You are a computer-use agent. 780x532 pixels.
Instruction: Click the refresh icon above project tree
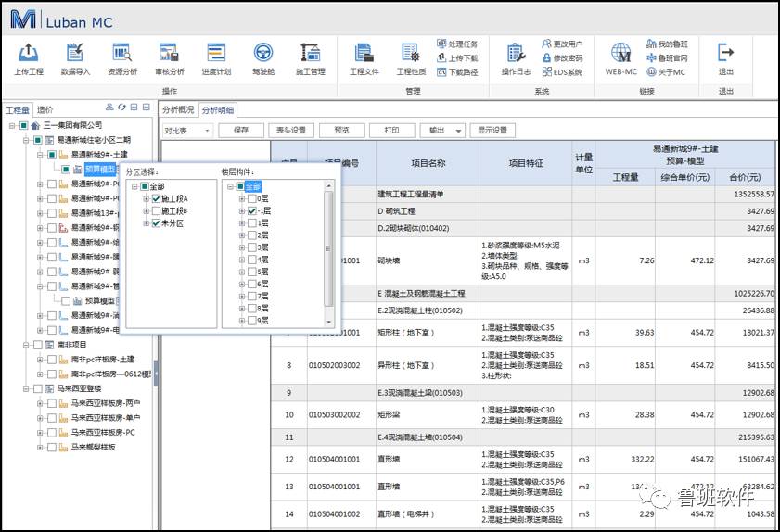coord(121,107)
